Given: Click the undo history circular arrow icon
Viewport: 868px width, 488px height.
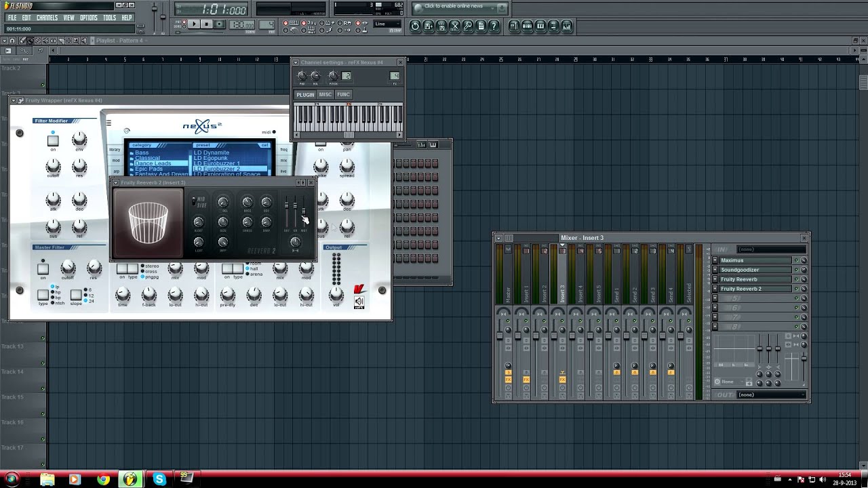Looking at the screenshot, I should 415,26.
